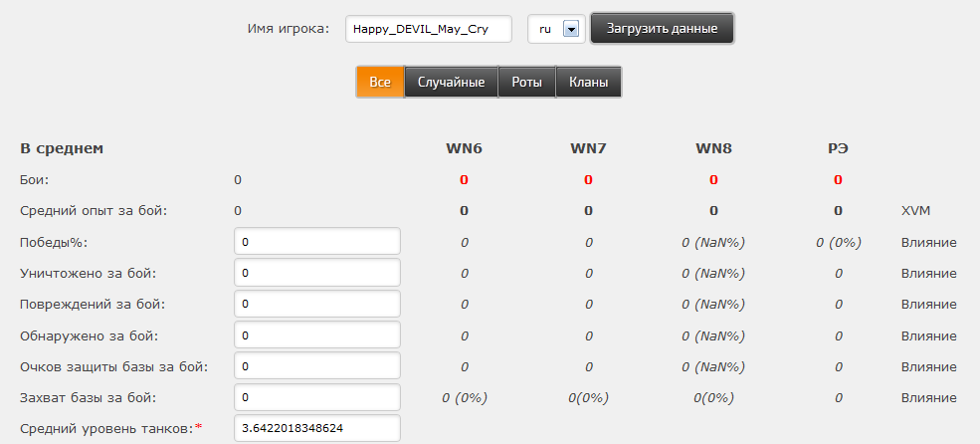This screenshot has width=980, height=444.
Task: Click the Обнаружено за бой input field
Action: (x=317, y=335)
